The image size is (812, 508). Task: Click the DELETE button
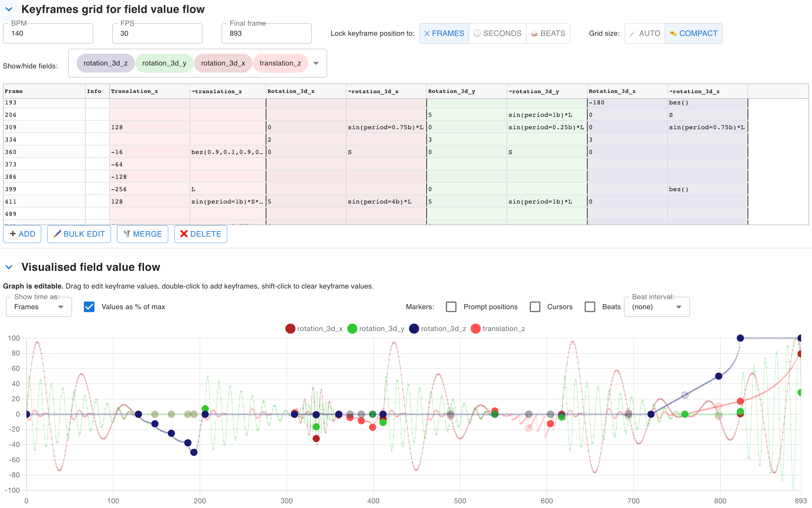(x=201, y=234)
